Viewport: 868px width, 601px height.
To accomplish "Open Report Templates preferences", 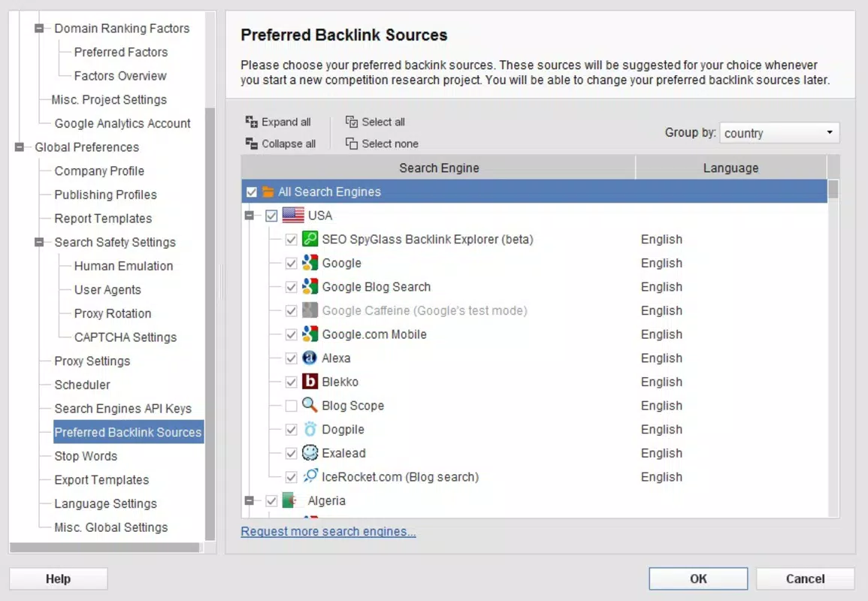I will (x=103, y=219).
